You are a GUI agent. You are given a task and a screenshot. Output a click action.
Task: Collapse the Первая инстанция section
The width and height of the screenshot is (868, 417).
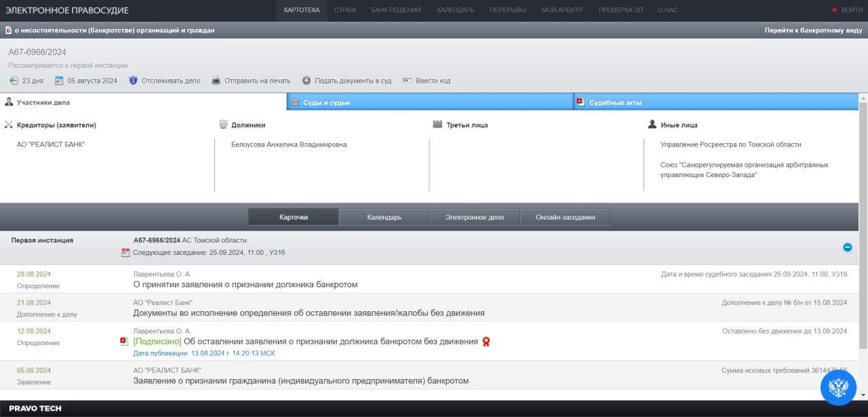tap(847, 247)
